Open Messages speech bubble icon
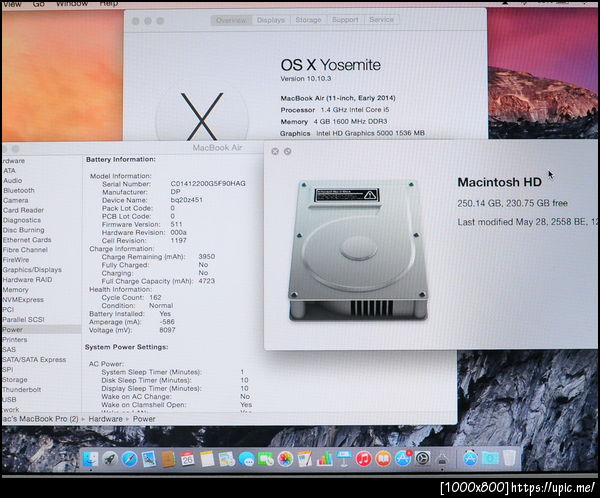Viewport: 600px width, 498px height. point(246,459)
